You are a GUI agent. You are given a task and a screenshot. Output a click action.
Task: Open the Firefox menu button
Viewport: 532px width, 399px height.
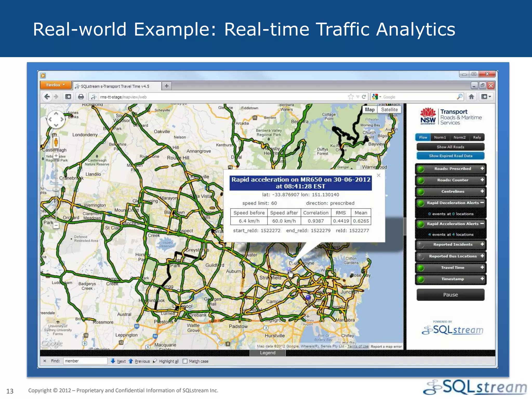[56, 85]
